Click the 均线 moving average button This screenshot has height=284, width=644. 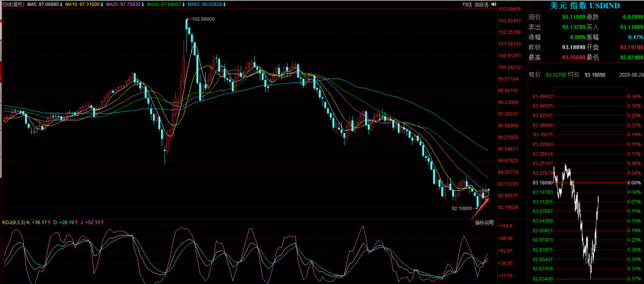tap(467, 4)
